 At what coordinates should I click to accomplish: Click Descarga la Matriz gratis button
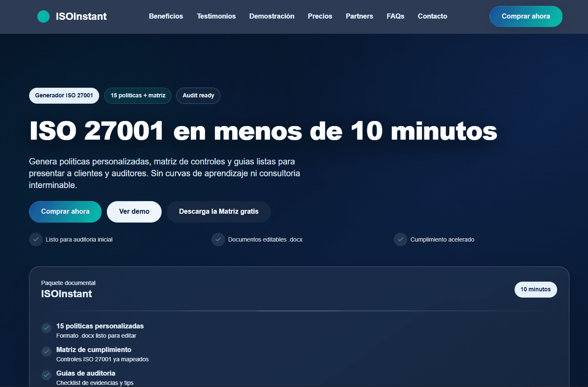tap(219, 212)
